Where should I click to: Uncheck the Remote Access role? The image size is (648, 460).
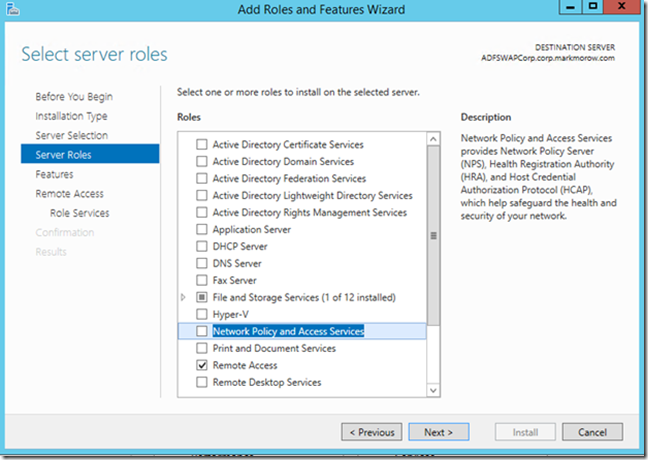coord(202,365)
